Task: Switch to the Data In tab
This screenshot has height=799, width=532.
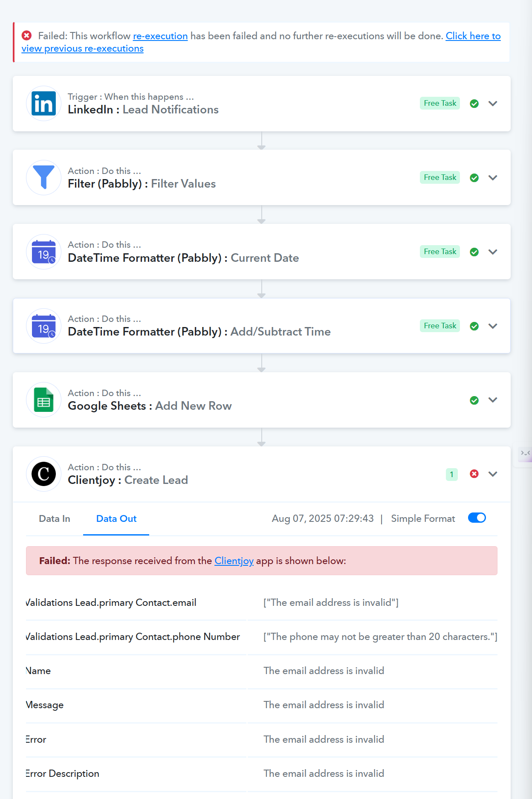Action: (55, 518)
